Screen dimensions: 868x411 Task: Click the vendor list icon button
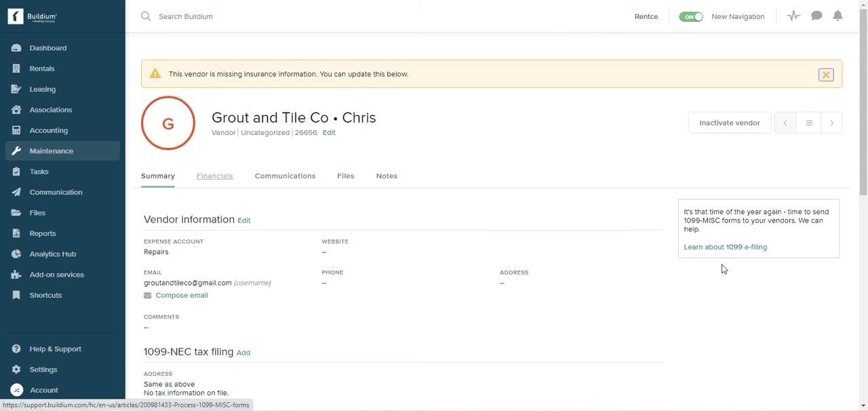[x=808, y=123]
